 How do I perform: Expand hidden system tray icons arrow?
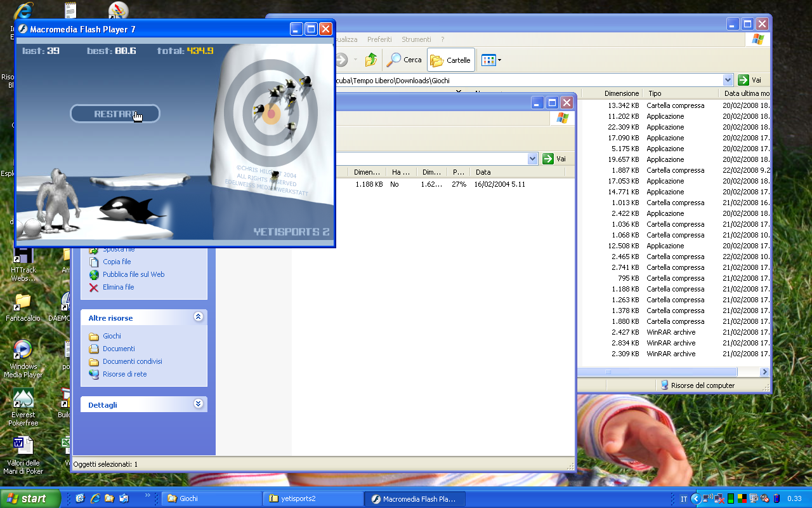696,499
